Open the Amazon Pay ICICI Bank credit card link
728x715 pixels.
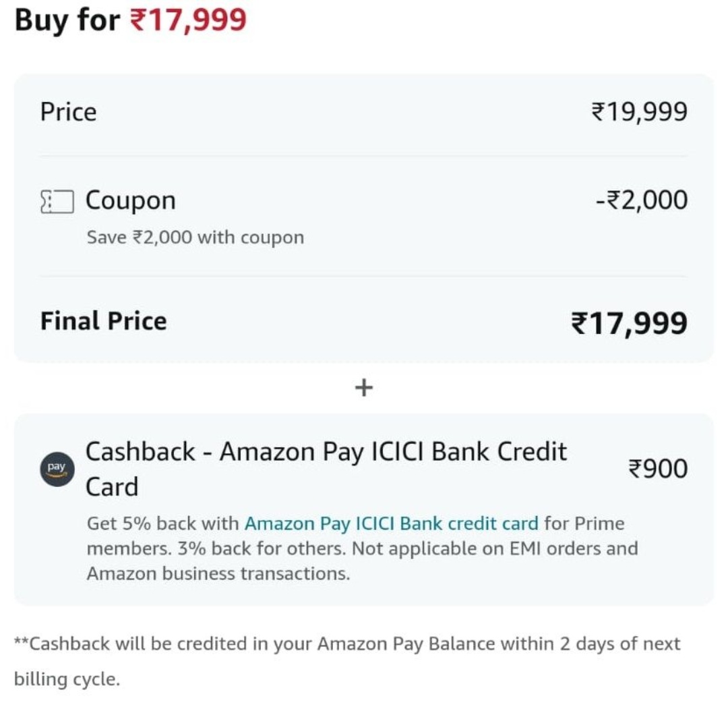point(391,523)
